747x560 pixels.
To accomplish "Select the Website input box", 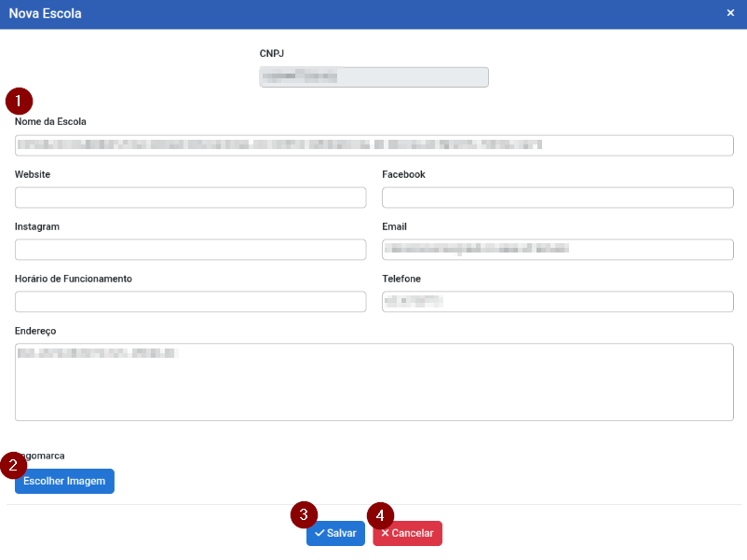I will pos(190,198).
